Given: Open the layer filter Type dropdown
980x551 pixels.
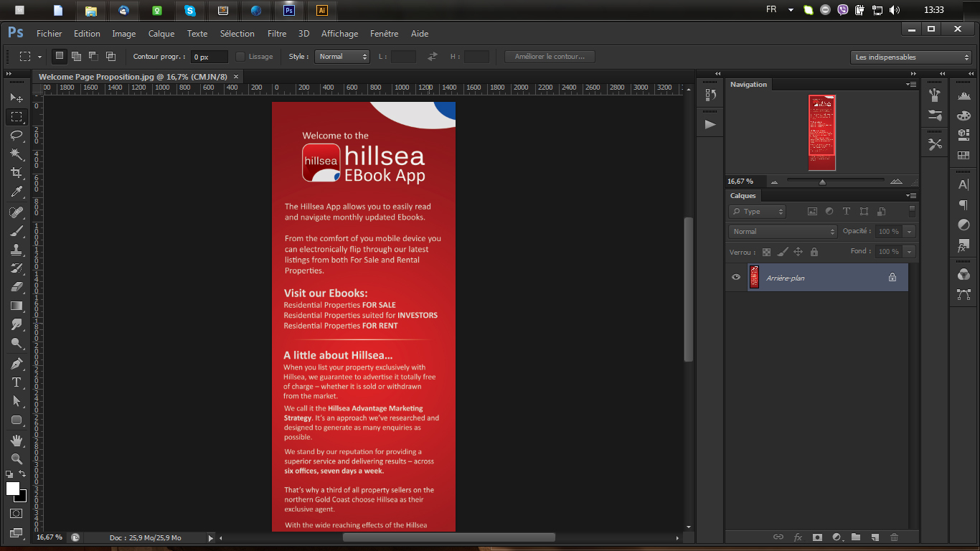Looking at the screenshot, I should [758, 212].
